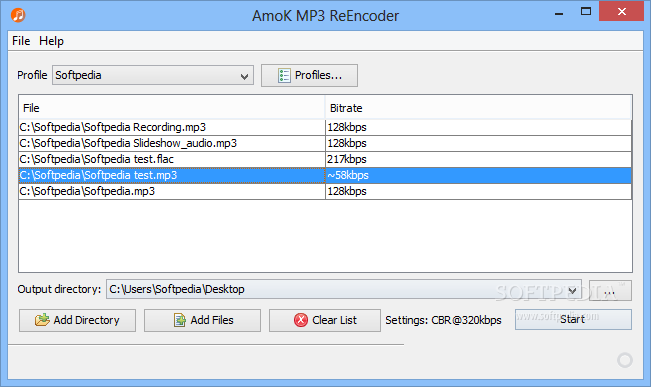Maximize the AmoK MP3 ReEncoder window
The height and width of the screenshot is (387, 651).
coord(586,12)
